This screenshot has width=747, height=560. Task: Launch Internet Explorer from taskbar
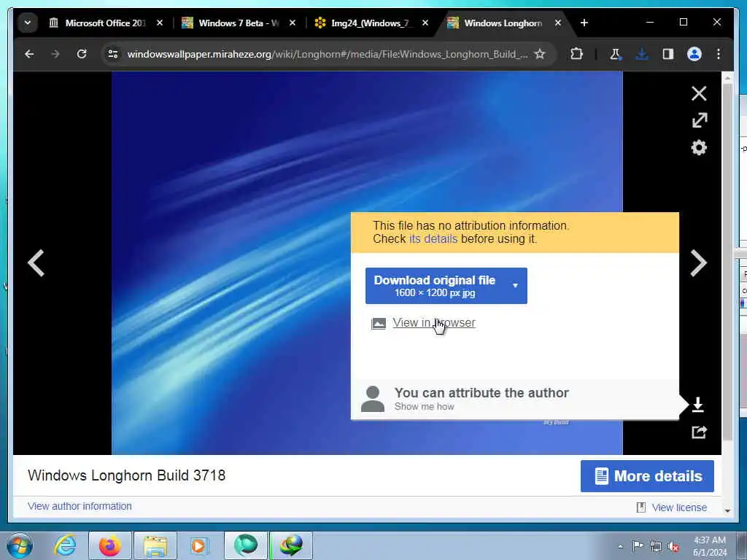(x=65, y=545)
